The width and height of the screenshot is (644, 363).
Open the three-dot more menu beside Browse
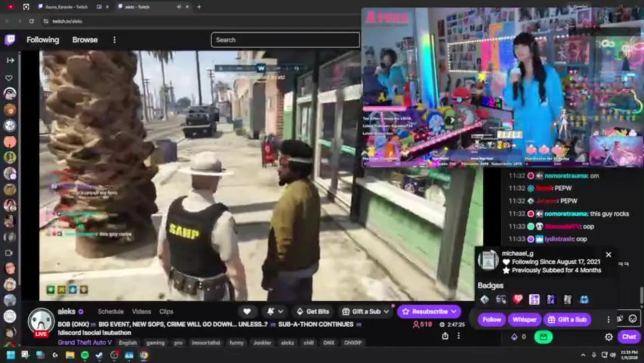point(114,40)
